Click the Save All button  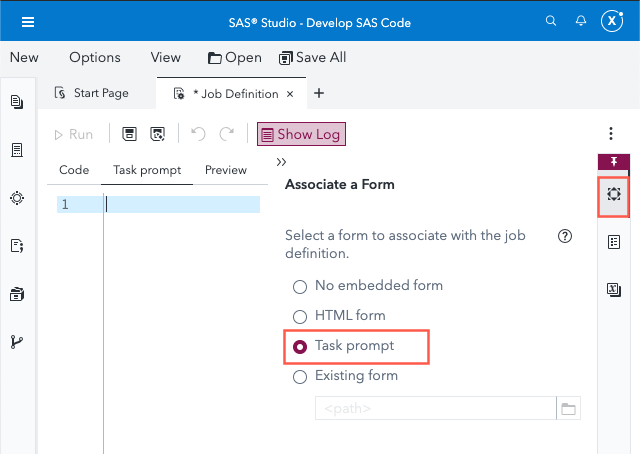tap(312, 57)
